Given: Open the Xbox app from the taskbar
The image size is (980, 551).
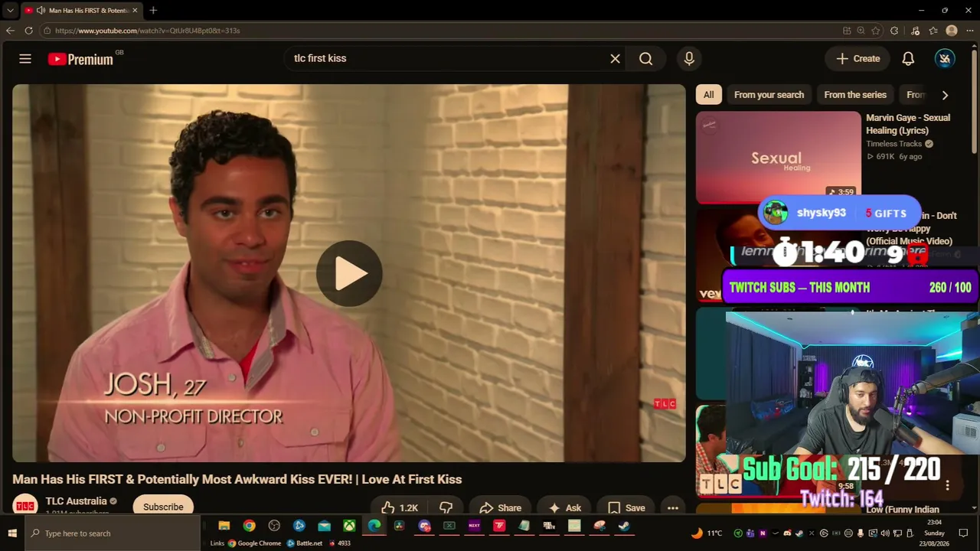Looking at the screenshot, I should click(349, 526).
